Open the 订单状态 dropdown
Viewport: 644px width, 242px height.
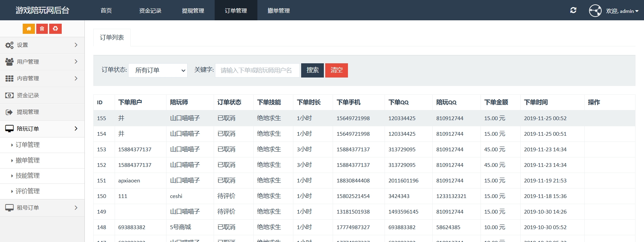point(158,70)
